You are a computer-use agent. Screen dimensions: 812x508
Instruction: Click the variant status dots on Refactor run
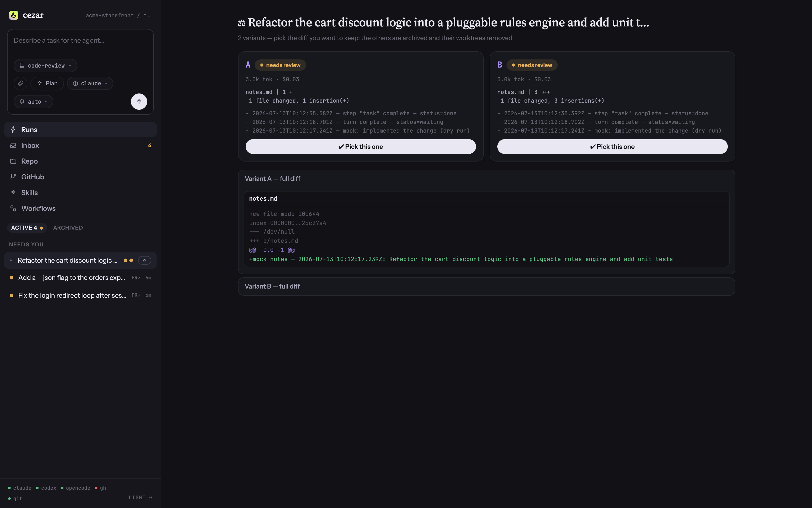[128, 260]
